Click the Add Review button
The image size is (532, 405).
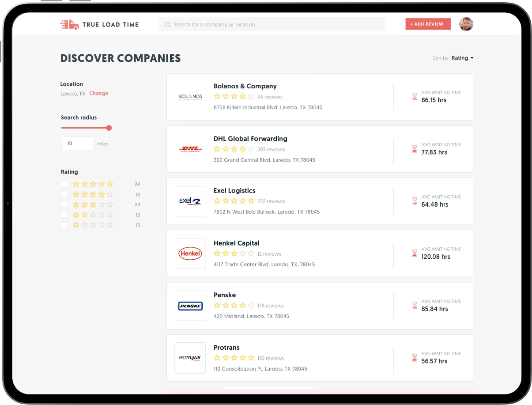[x=428, y=24]
